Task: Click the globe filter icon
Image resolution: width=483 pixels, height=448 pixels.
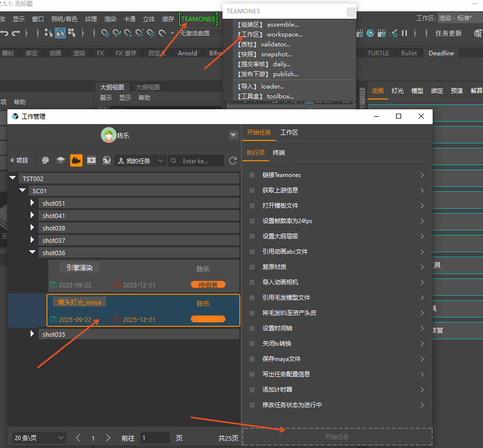Action: (x=106, y=160)
